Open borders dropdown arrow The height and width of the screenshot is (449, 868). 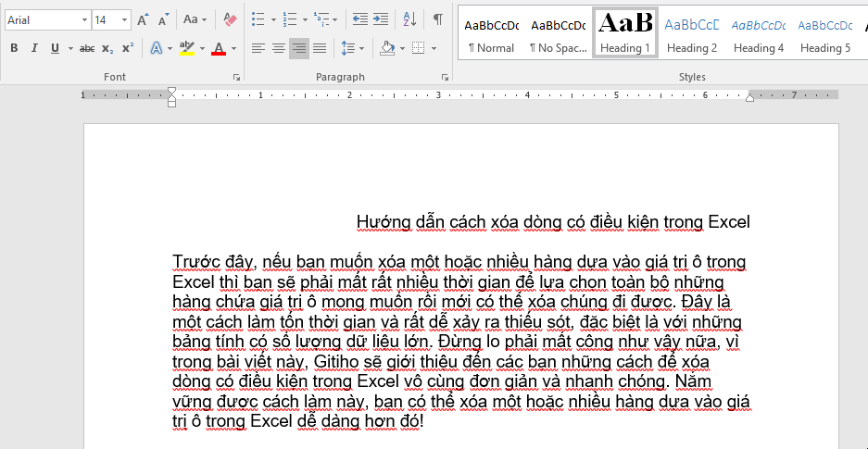[x=434, y=49]
